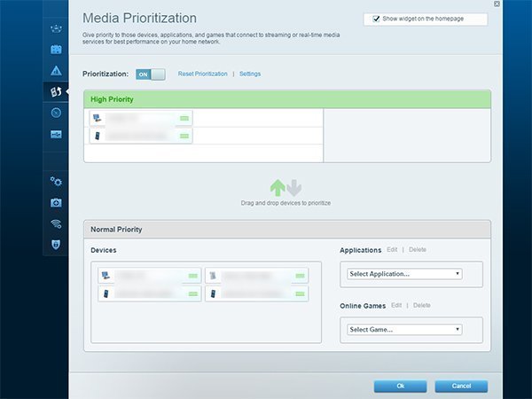Click the Cancel button
The width and height of the screenshot is (532, 399).
tap(461, 386)
